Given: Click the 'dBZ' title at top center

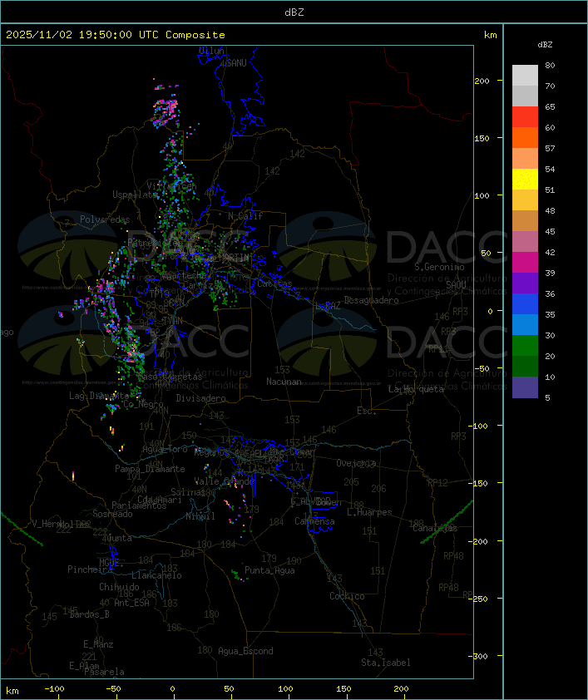Looking at the screenshot, I should pyautogui.click(x=294, y=12).
